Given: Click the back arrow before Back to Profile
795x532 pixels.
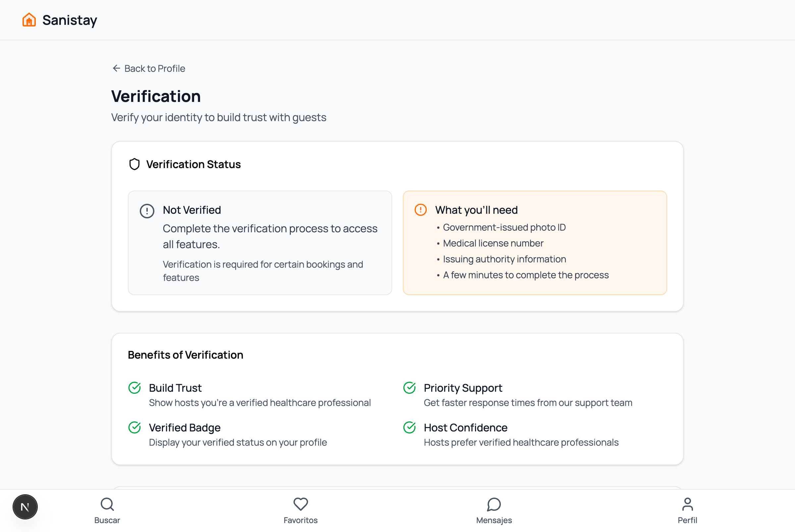Looking at the screenshot, I should [117, 68].
